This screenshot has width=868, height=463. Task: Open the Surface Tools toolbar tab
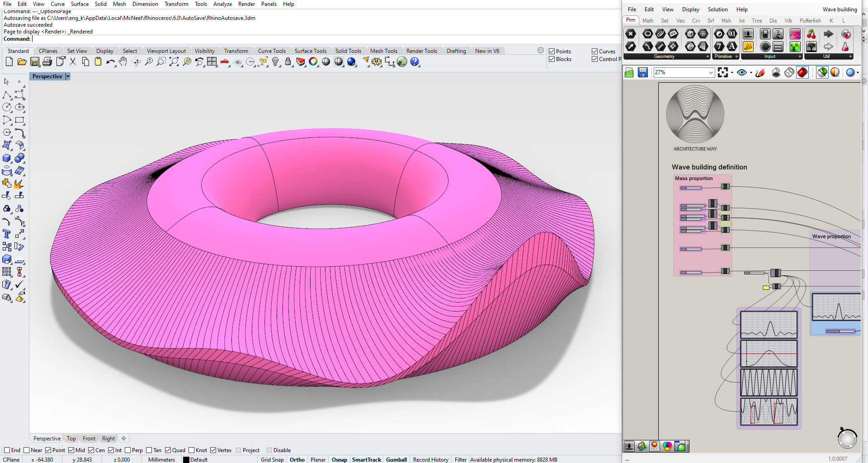click(x=310, y=51)
